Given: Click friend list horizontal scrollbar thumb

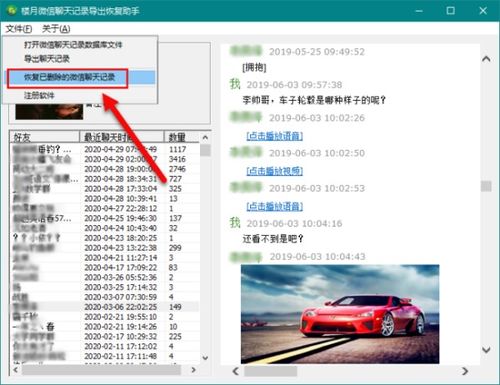Looking at the screenshot, I should [102, 370].
